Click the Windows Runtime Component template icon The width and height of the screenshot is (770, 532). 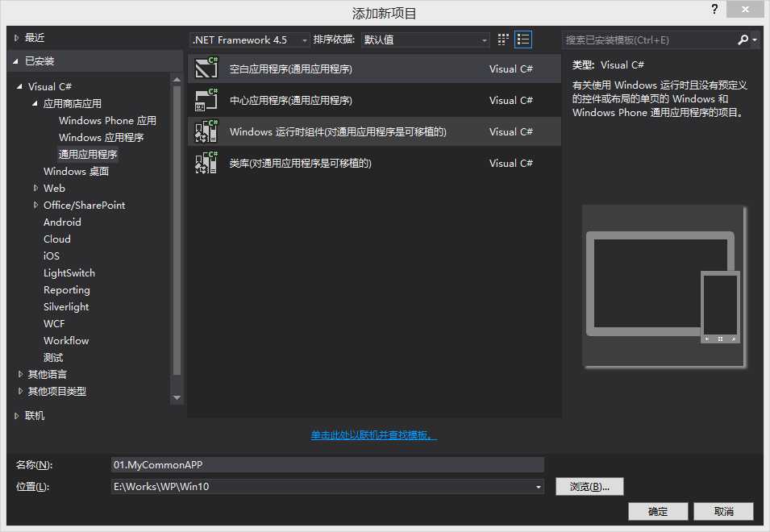click(206, 131)
